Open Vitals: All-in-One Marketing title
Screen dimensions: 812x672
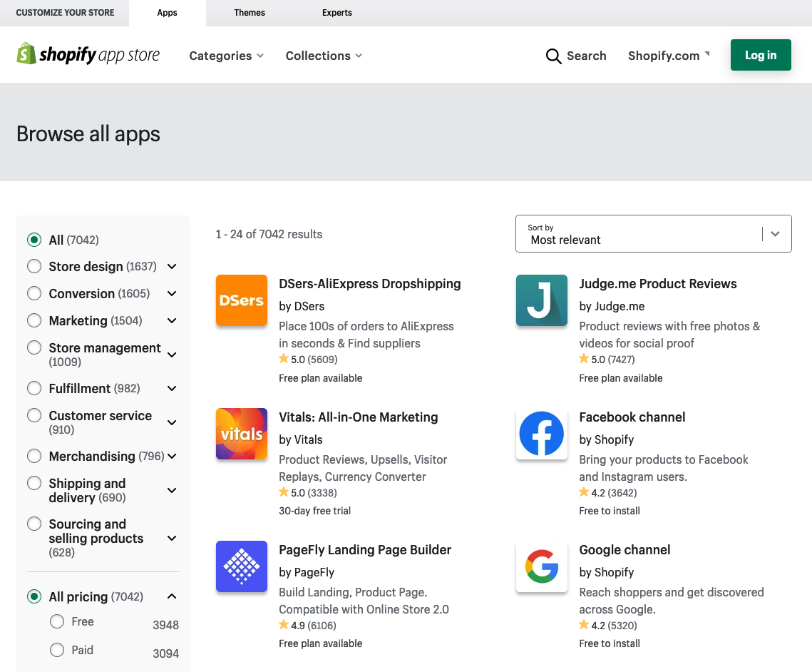pyautogui.click(x=359, y=417)
